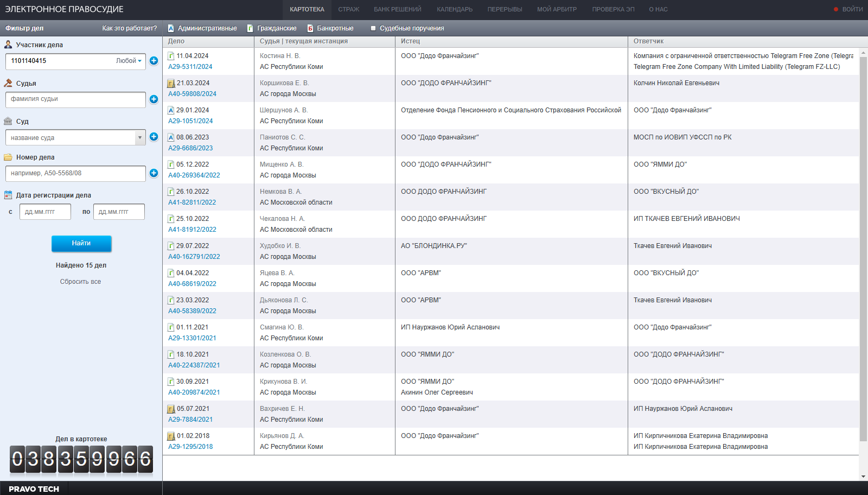868x495 pixels.
Task: Open case link А29-6686/2023
Action: pyautogui.click(x=190, y=148)
